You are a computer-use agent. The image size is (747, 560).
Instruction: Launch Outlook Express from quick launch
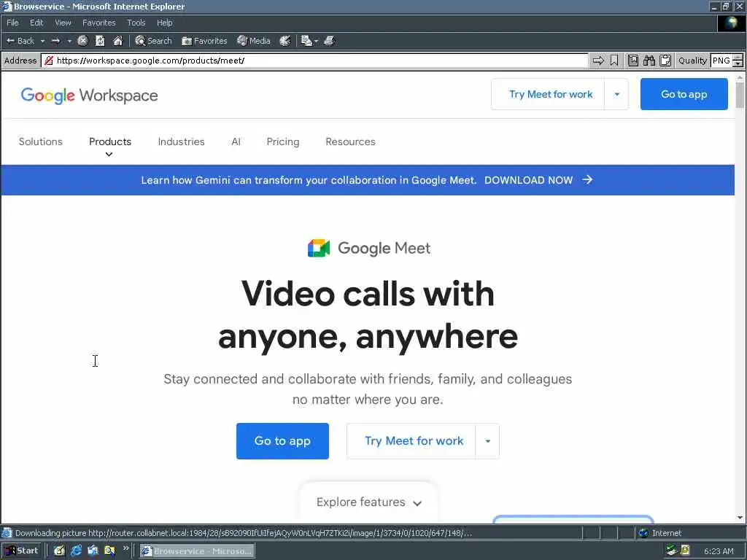click(93, 551)
